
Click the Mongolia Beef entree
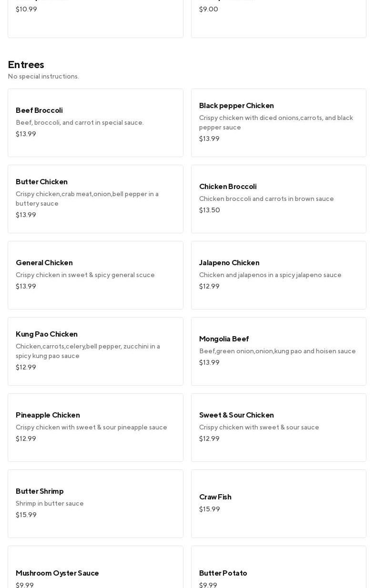click(x=278, y=351)
